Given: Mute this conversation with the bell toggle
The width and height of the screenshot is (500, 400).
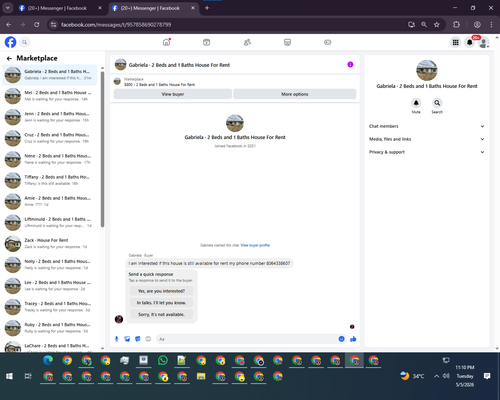Looking at the screenshot, I should coord(416,103).
